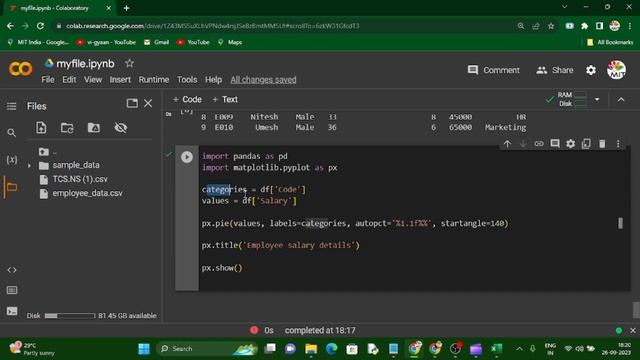Open Excel from the taskbar
The width and height of the screenshot is (640, 360).
[496, 349]
